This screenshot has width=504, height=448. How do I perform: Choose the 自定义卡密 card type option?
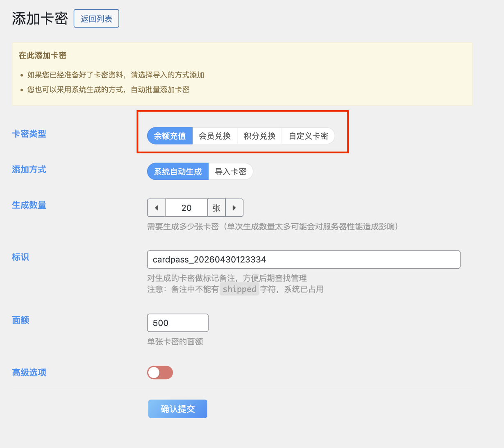click(x=308, y=136)
